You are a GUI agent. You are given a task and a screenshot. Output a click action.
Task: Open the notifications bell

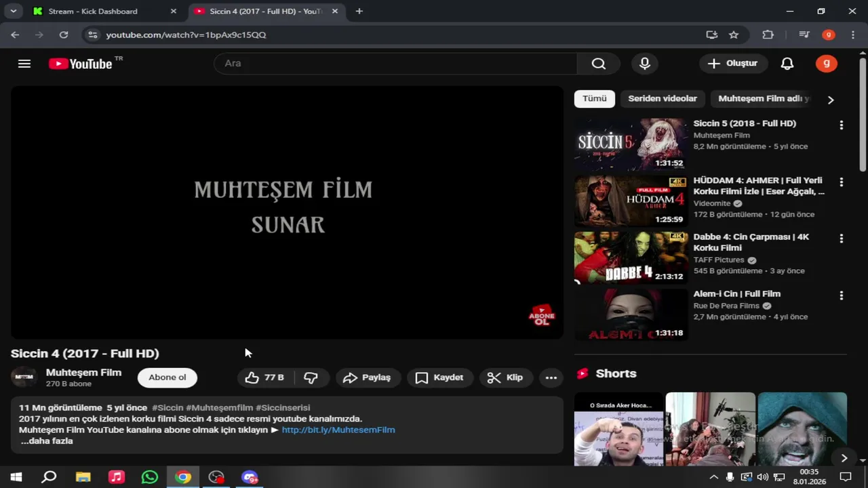(787, 64)
